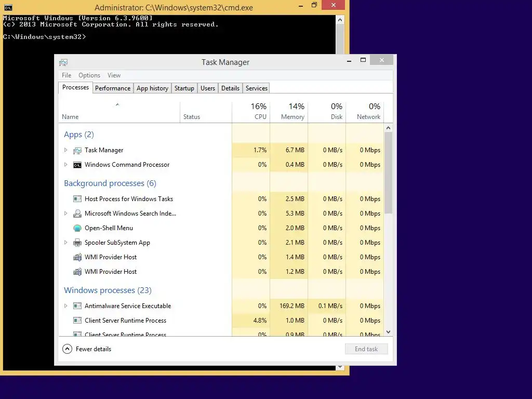Image resolution: width=532 pixels, height=399 pixels.
Task: Click the Fewer details circle arrow icon
Action: coord(67,349)
